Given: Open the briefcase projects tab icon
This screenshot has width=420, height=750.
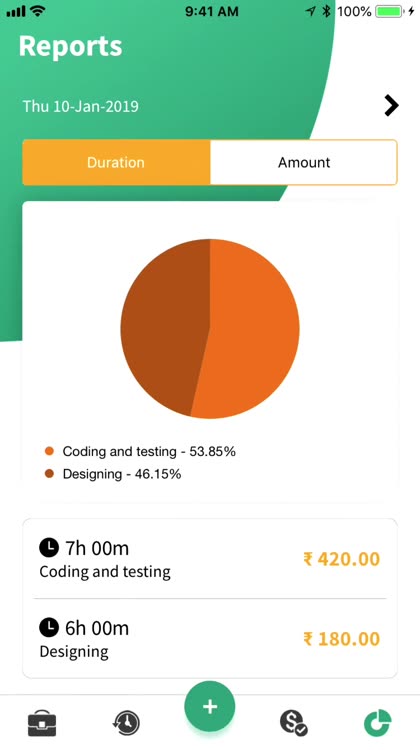Looking at the screenshot, I should tap(42, 722).
